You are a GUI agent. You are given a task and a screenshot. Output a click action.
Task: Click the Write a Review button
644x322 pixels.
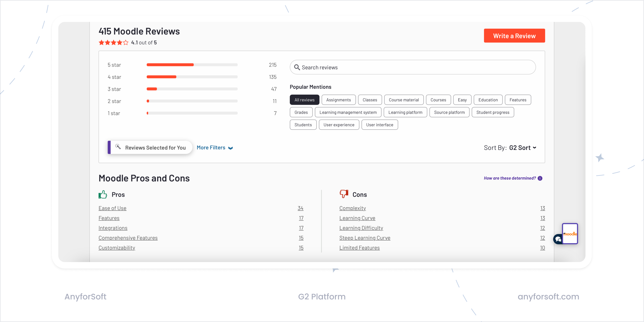(x=514, y=35)
